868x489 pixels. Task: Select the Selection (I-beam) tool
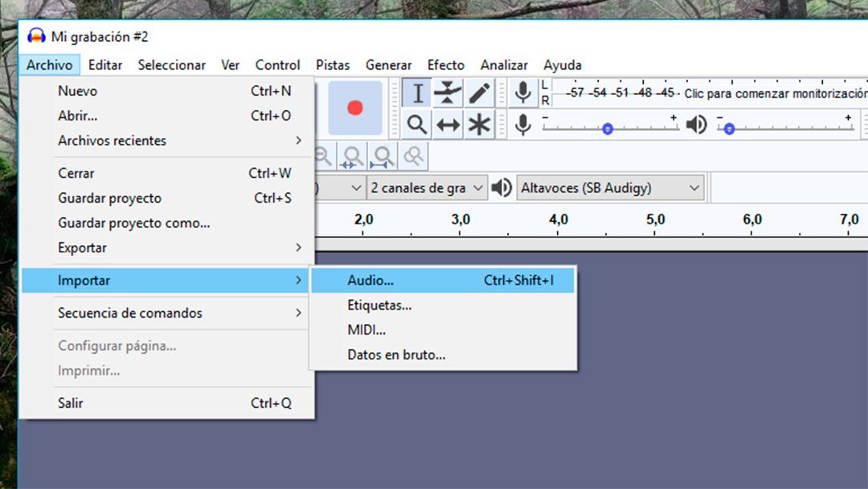tap(417, 94)
